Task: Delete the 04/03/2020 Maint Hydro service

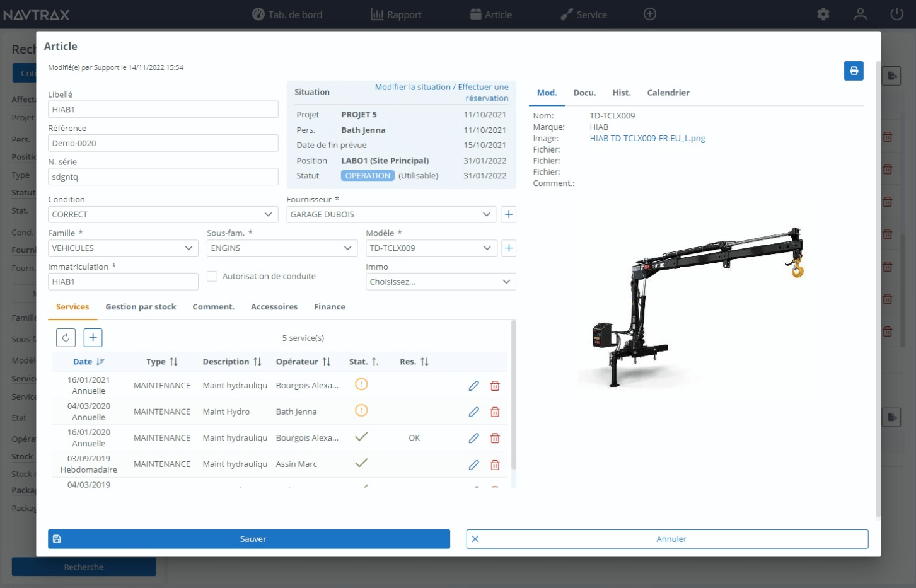Action: tap(495, 412)
